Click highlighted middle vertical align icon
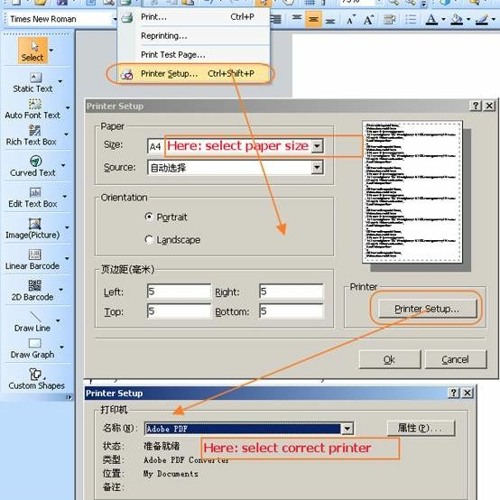The height and width of the screenshot is (500, 500). [313, 19]
